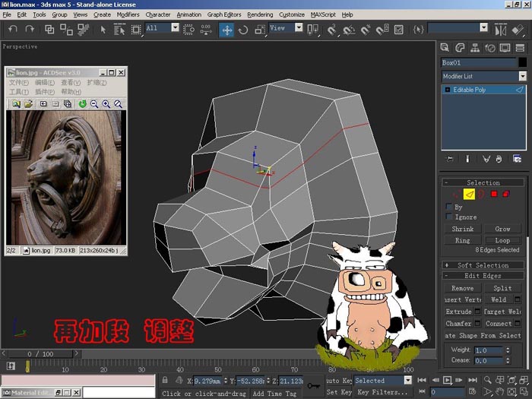Viewport: 532px width, 399px height.
Task: Click the Align tool icon
Action: coord(518,30)
